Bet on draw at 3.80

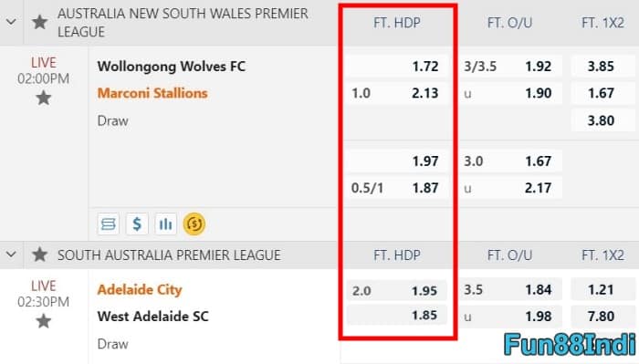pos(601,120)
